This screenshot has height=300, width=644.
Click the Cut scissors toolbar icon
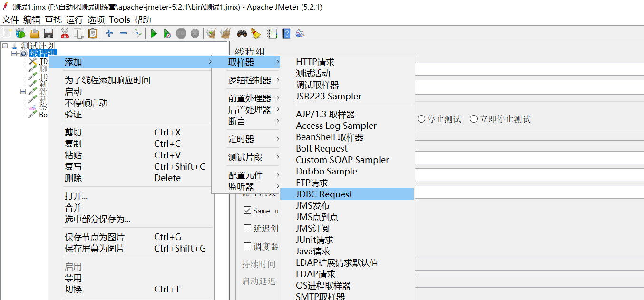tap(65, 33)
